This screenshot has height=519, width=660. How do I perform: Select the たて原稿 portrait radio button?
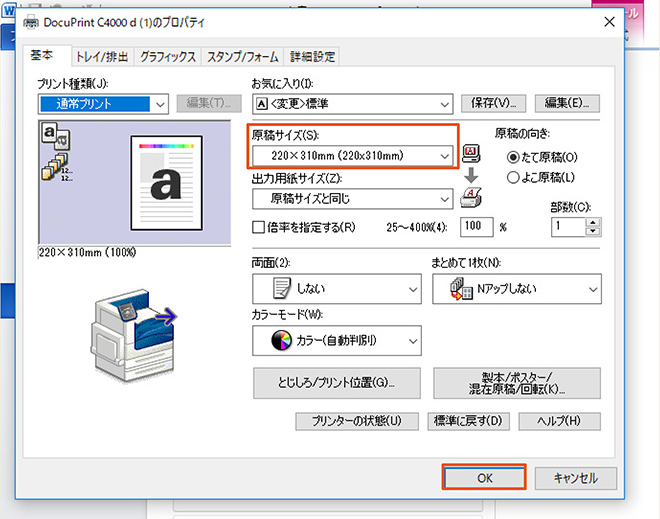pyautogui.click(x=514, y=157)
